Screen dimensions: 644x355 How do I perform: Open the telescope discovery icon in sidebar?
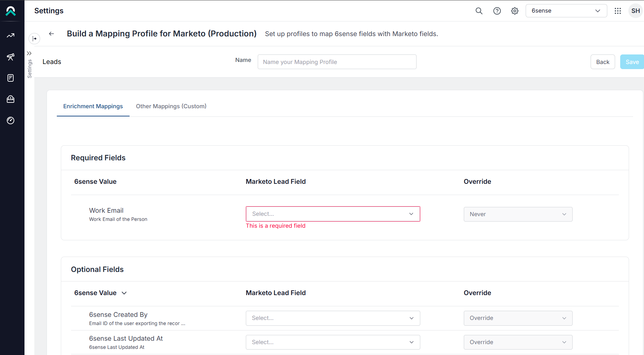coord(11,57)
